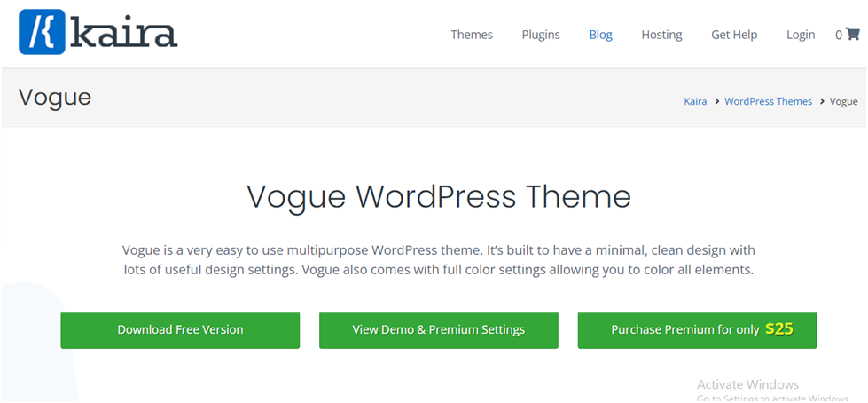The height and width of the screenshot is (403, 868).
Task: Click the cart count 0
Action: [839, 35]
